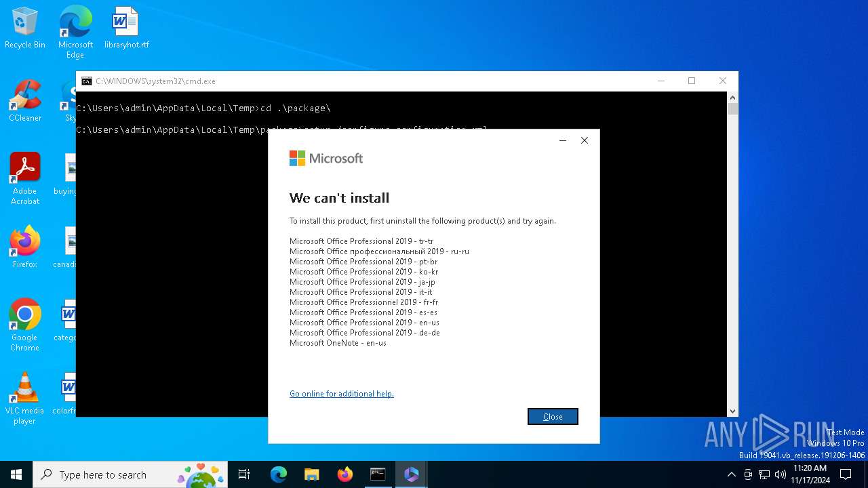
Task: Click the cmd scrollbar up arrow
Action: coord(732,97)
